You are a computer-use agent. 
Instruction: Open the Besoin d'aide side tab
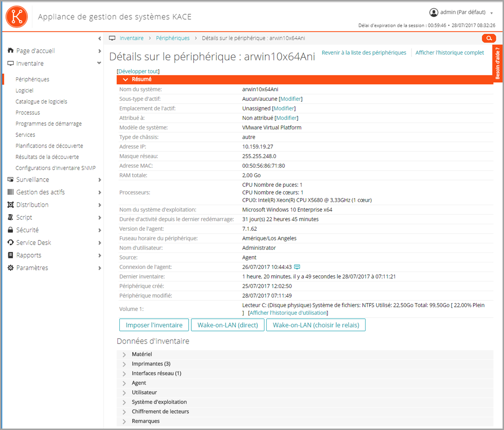click(x=498, y=63)
